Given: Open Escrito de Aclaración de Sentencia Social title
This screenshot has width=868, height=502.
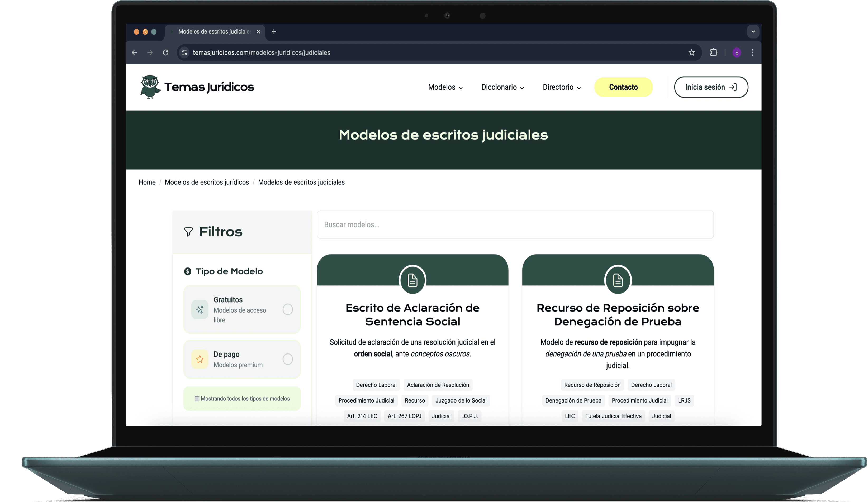Looking at the screenshot, I should (413, 315).
